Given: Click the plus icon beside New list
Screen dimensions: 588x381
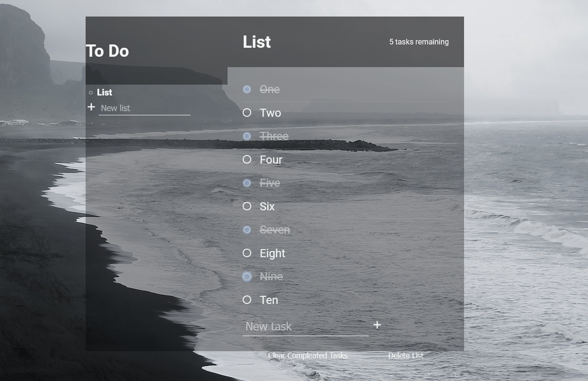Looking at the screenshot, I should click(x=91, y=107).
